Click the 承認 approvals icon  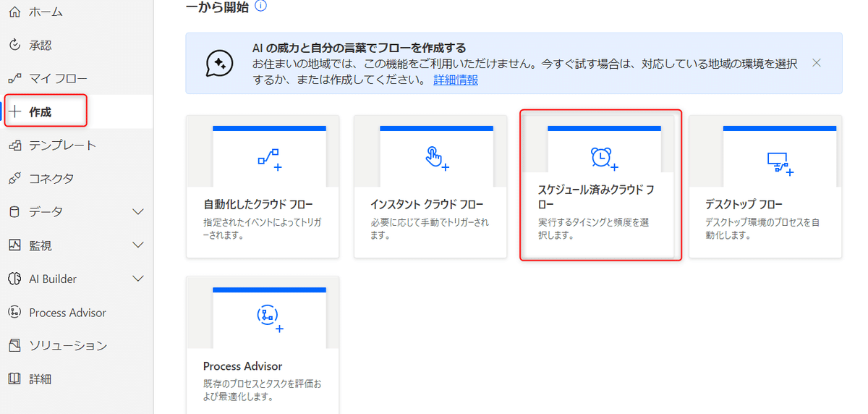pos(14,46)
